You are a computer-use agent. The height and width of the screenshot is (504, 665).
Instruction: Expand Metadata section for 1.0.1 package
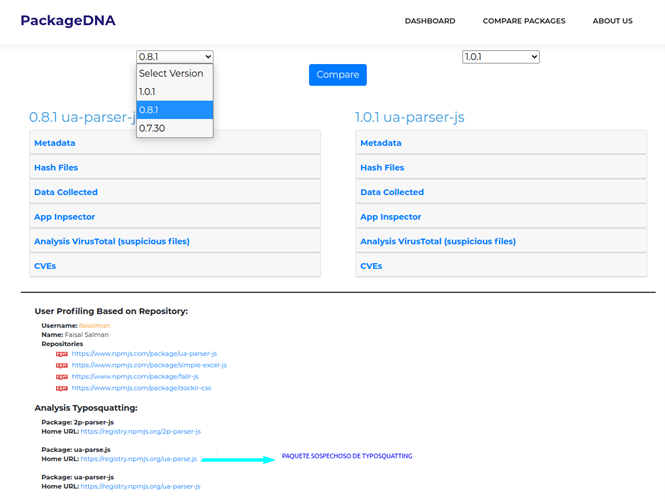pos(381,143)
